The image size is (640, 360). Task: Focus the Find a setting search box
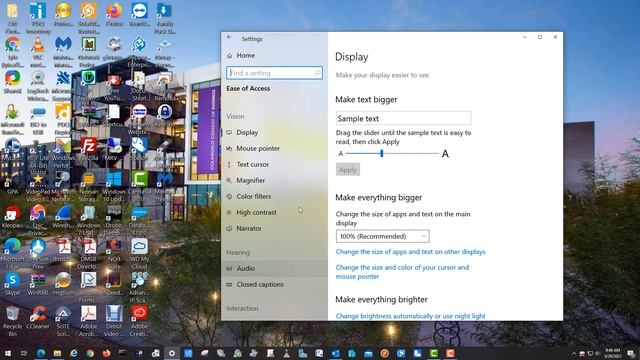tap(274, 73)
